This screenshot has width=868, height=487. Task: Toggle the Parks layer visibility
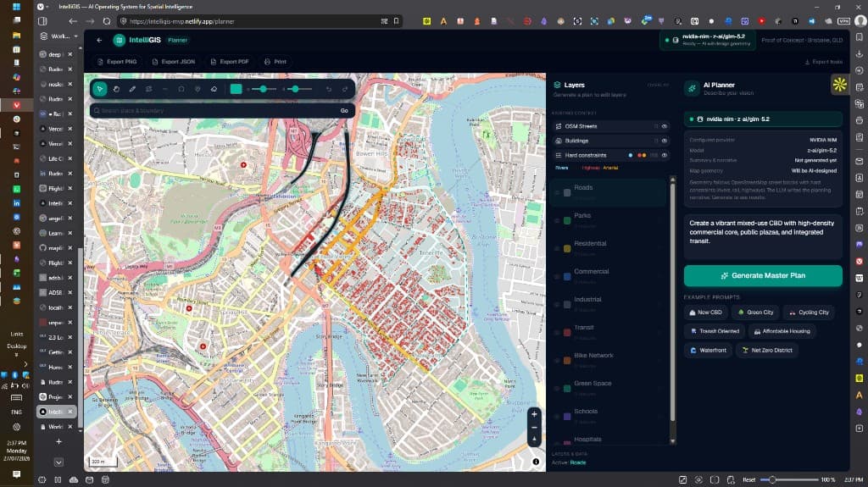[x=557, y=220]
